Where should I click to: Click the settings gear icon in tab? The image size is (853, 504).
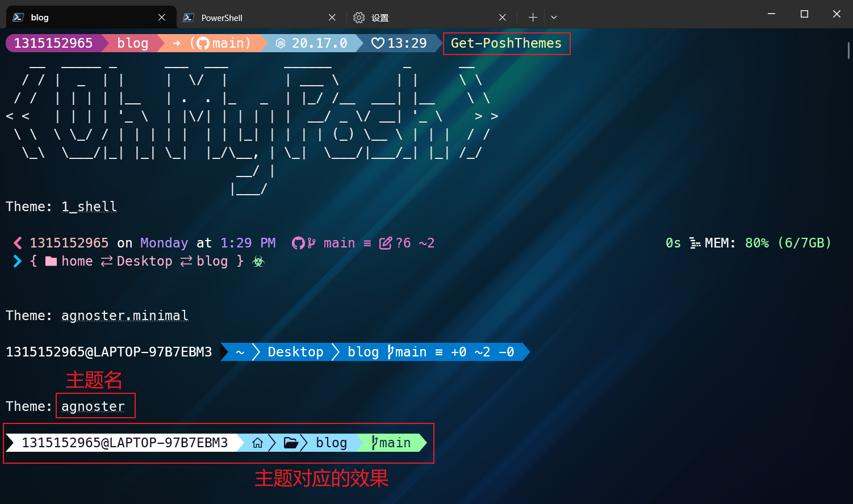point(359,18)
